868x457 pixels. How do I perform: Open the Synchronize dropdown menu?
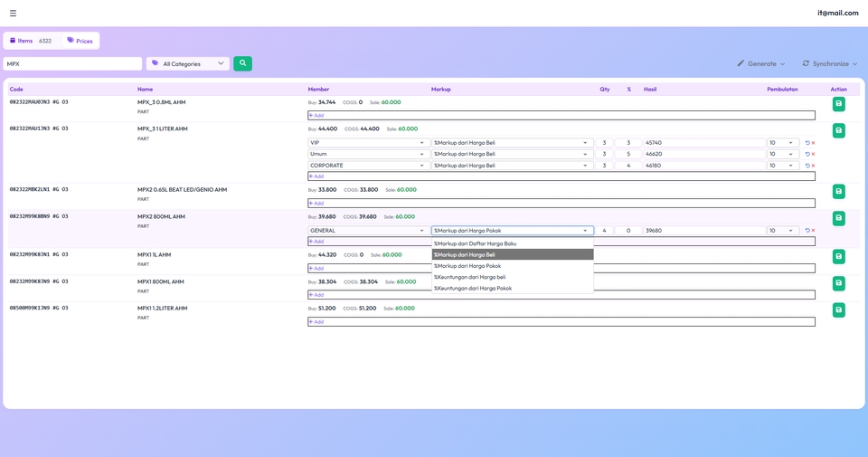[x=829, y=63]
